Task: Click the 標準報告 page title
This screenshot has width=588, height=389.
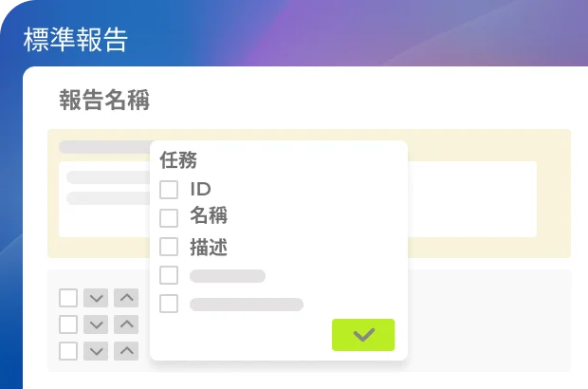Action: tap(75, 40)
